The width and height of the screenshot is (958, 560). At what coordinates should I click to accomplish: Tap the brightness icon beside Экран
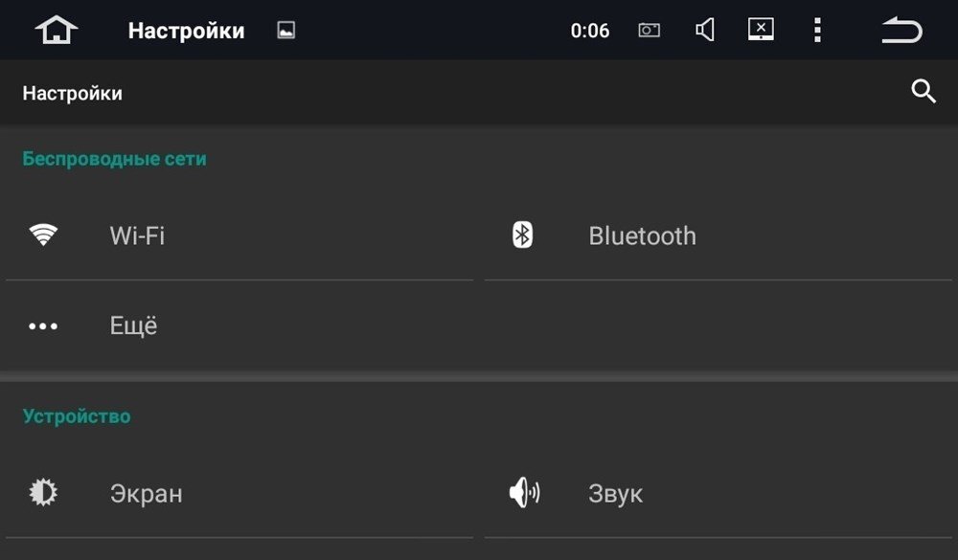(x=43, y=493)
